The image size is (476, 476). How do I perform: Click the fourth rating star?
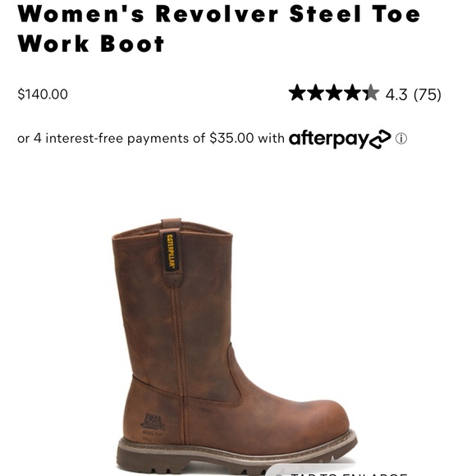(352, 93)
